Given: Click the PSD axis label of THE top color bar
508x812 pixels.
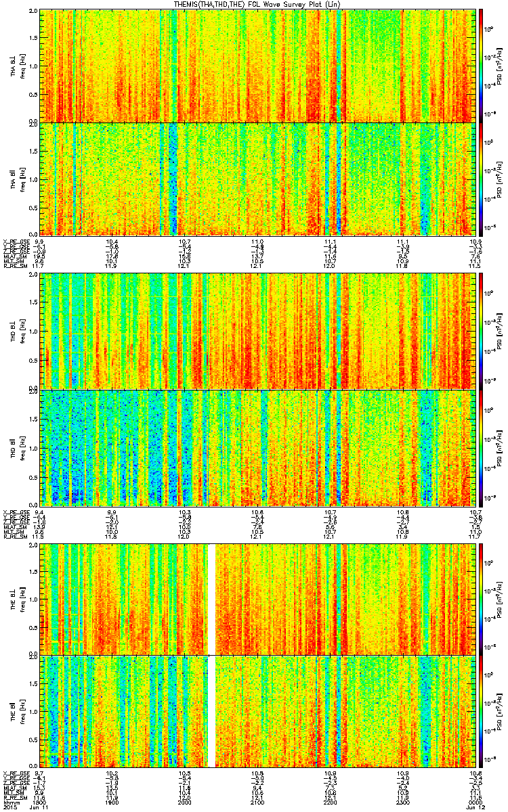Looking at the screenshot, I should point(499,598).
